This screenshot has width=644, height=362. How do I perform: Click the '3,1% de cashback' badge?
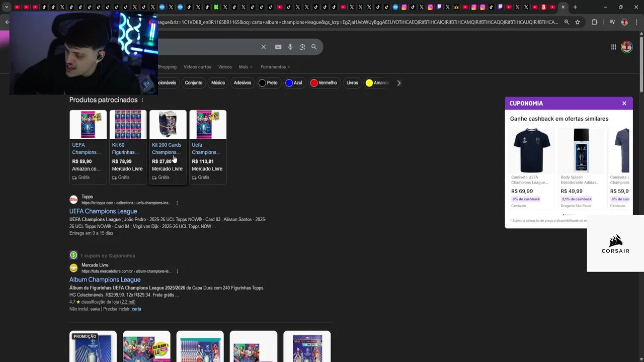tap(577, 199)
